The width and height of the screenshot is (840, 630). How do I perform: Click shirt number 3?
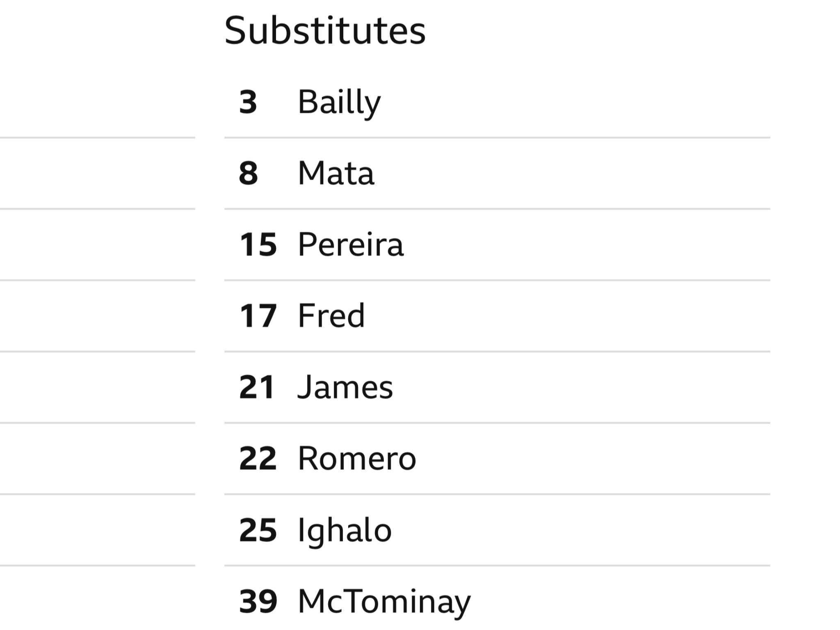[248, 102]
